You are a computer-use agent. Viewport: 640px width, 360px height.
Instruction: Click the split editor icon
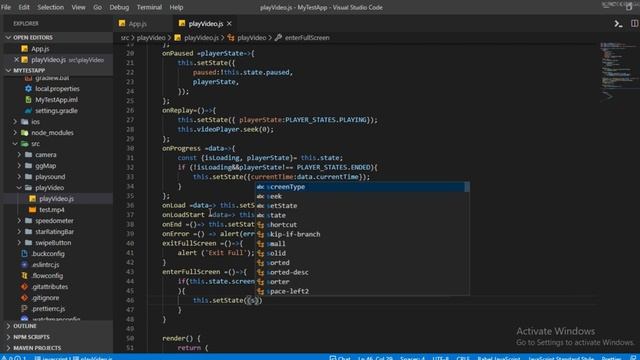pyautogui.click(x=634, y=24)
